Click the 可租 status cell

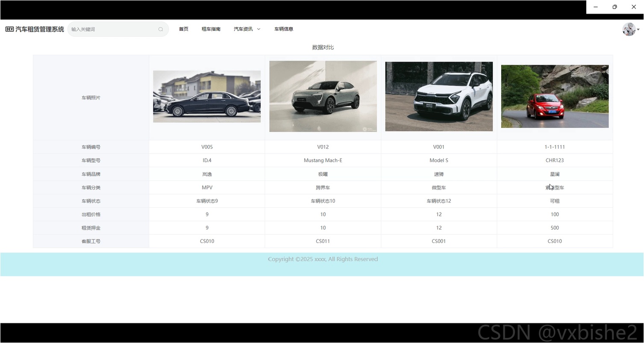pyautogui.click(x=555, y=201)
